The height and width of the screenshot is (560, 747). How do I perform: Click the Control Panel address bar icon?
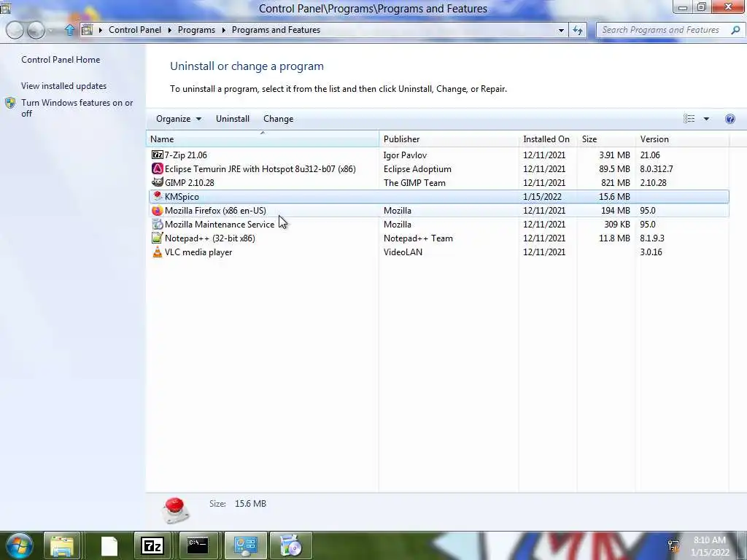pos(88,30)
